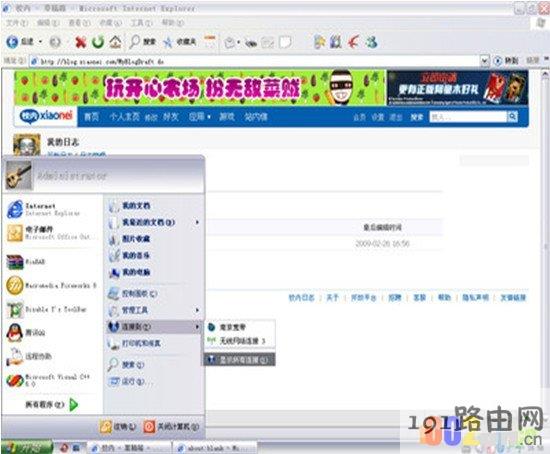Click the green Refresh icon
The width and height of the screenshot is (550, 454).
point(98,42)
